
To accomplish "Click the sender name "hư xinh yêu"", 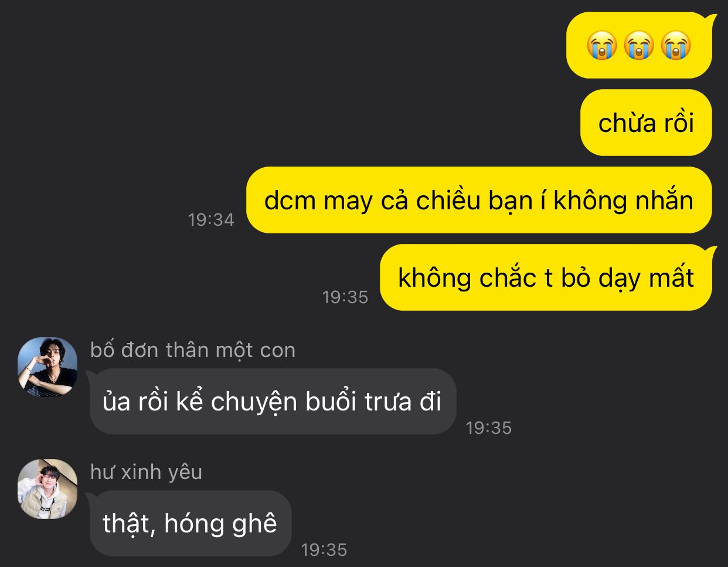I will click(x=147, y=472).
